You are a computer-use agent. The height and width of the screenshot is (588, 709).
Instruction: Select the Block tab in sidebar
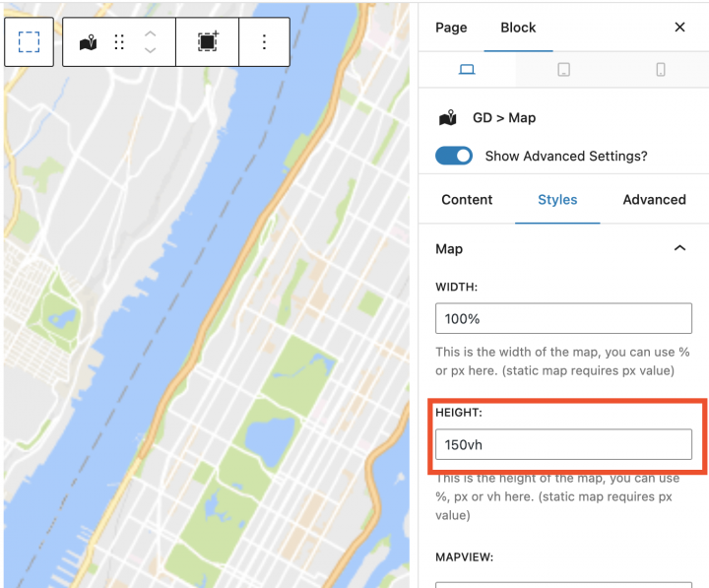click(518, 28)
